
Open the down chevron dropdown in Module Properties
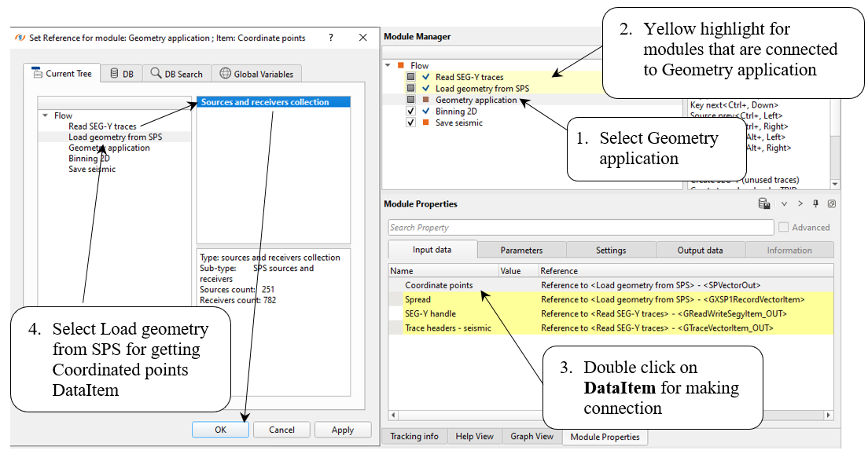(x=784, y=204)
